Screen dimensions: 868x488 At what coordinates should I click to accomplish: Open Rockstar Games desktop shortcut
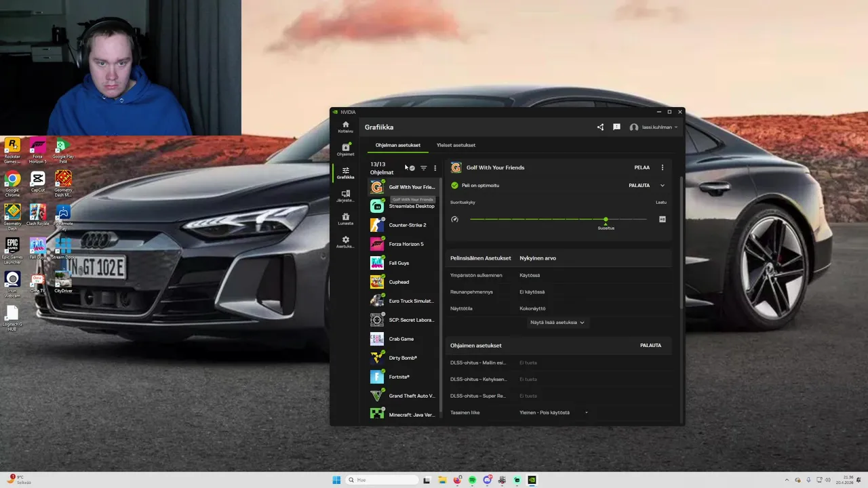point(12,150)
